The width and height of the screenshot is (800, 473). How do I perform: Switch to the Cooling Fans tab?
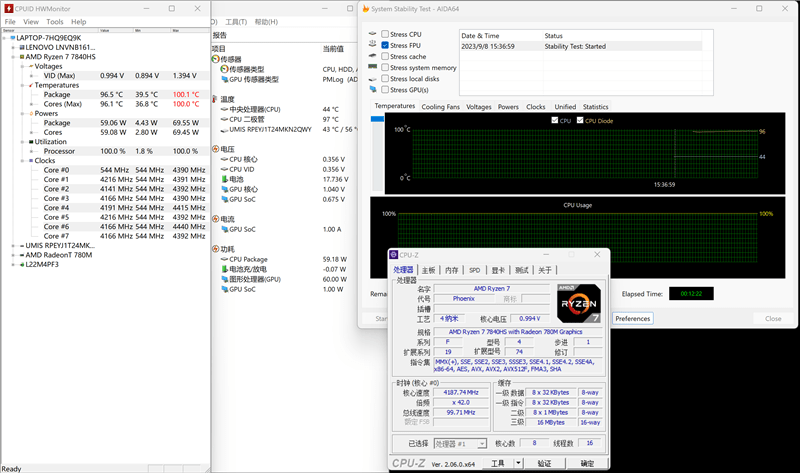tap(440, 107)
